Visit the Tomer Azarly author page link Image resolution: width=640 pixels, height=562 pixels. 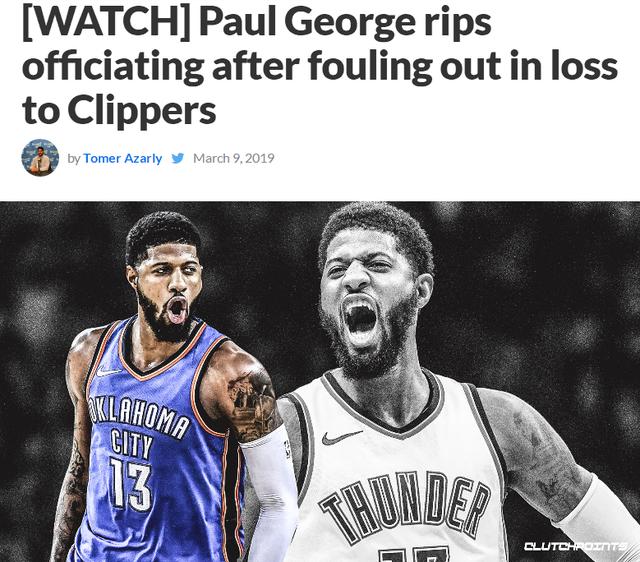(x=122, y=158)
